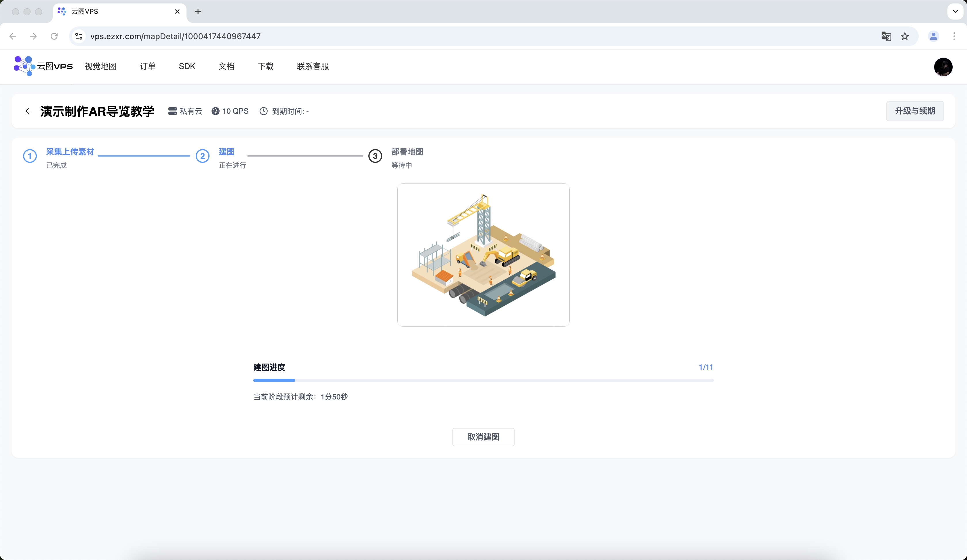This screenshot has width=967, height=560.
Task: Expand tab search chevron at top right
Action: pyautogui.click(x=955, y=12)
